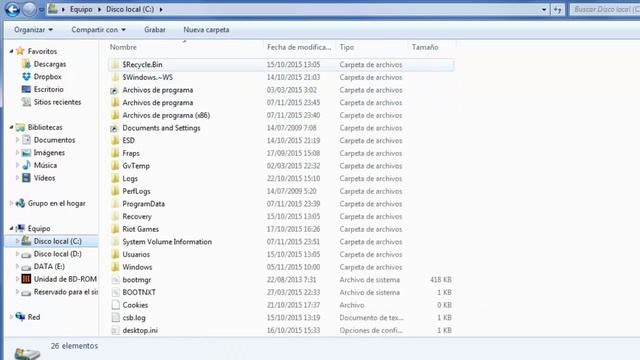
Task: Open the Descargas folder icon
Action: (26, 64)
